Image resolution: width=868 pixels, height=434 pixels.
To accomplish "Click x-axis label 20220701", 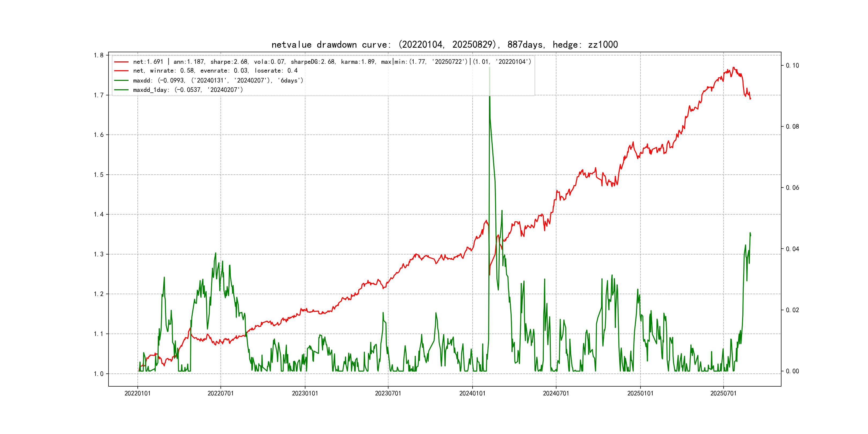I will pyautogui.click(x=221, y=393).
